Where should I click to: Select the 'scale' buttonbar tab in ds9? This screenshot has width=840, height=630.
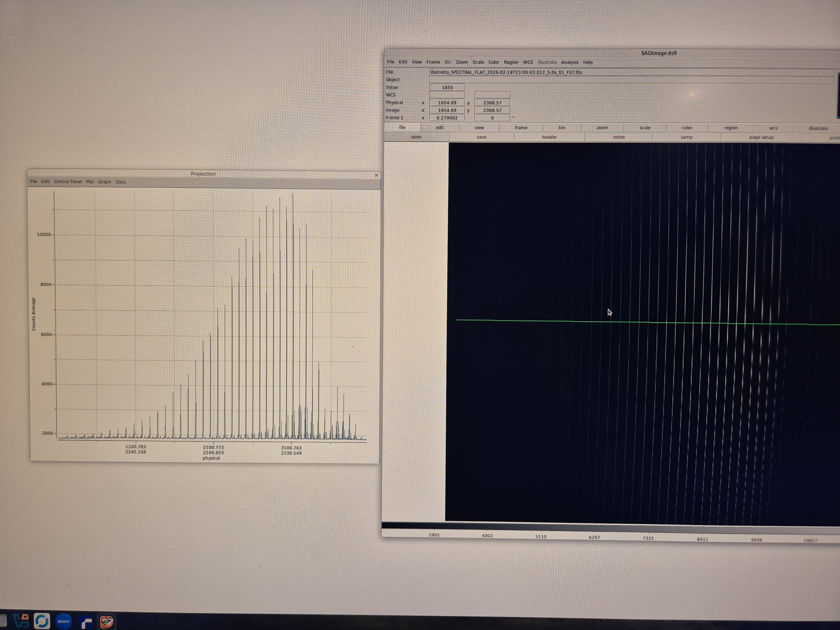coord(645,128)
